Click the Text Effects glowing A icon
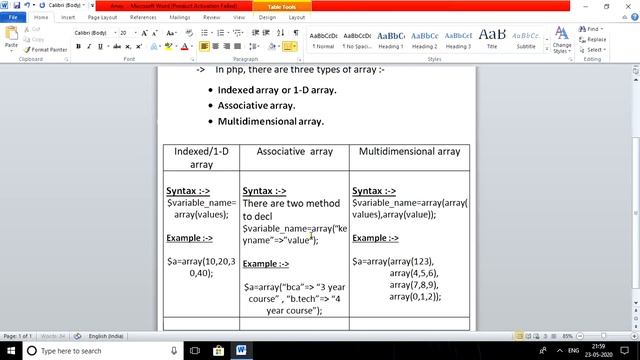Image resolution: width=640 pixels, height=360 pixels. [154, 47]
